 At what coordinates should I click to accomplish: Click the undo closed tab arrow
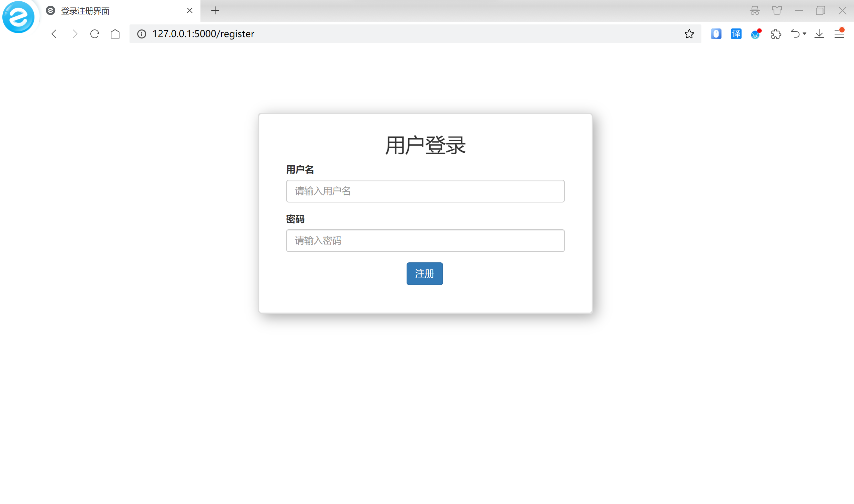pos(795,34)
